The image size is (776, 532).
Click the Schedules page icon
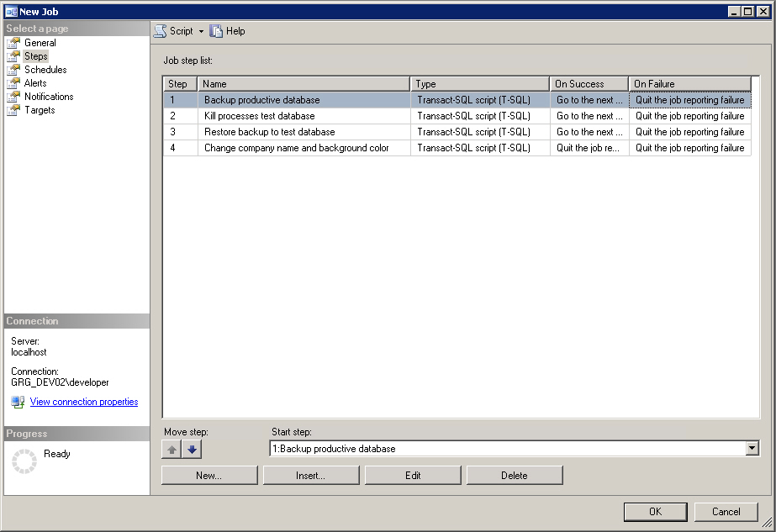pos(13,69)
